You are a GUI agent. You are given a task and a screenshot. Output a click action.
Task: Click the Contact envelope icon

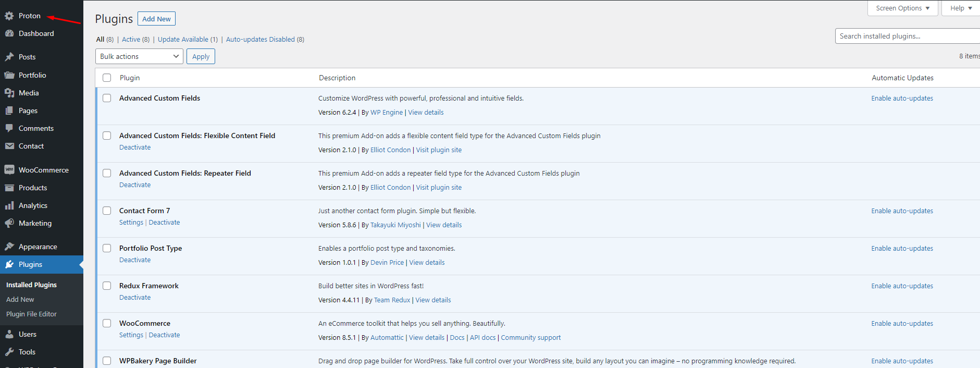pyautogui.click(x=9, y=146)
